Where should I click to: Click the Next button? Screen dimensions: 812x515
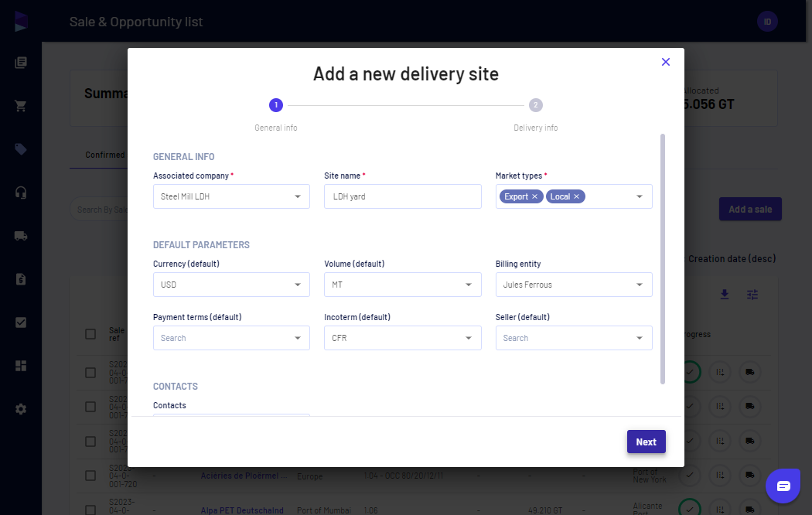[x=647, y=442]
